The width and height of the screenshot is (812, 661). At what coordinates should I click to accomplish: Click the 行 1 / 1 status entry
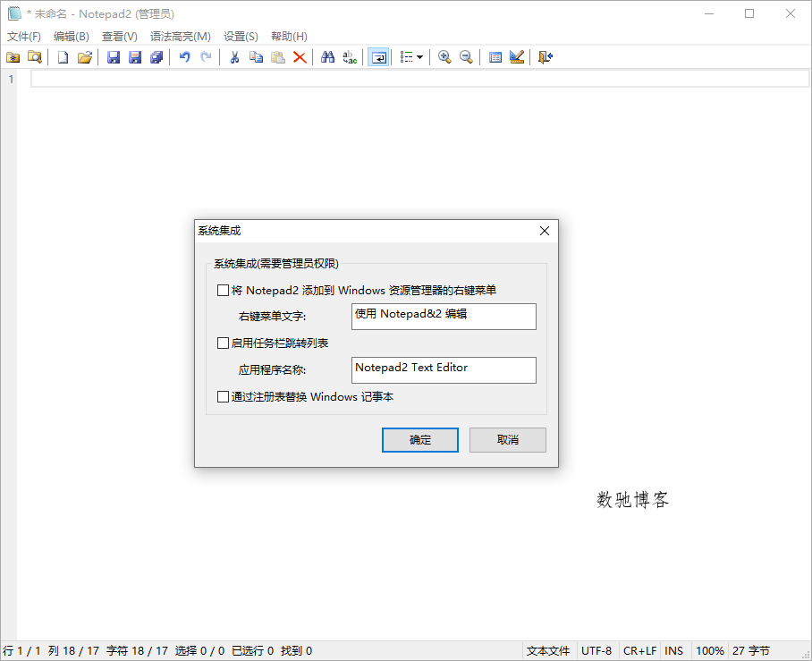(x=21, y=650)
